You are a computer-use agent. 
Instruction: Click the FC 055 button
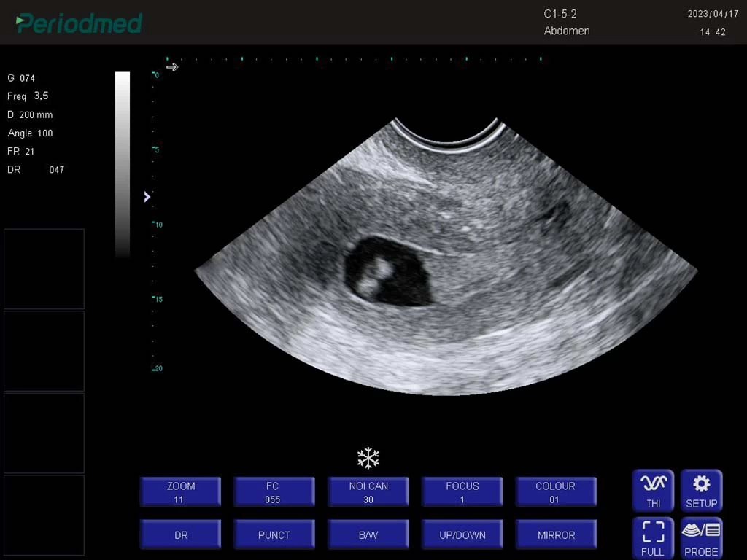274,492
